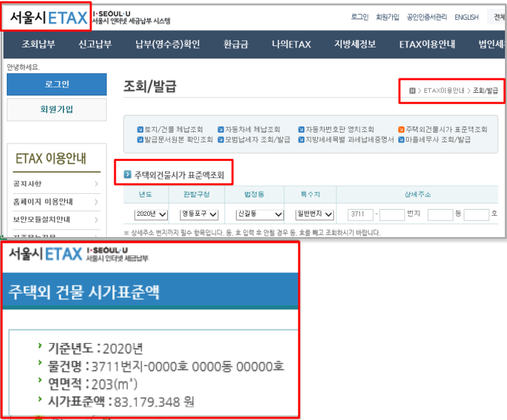Open the 지방세정보 menu
Screen dimensions: 507x420
[355, 44]
